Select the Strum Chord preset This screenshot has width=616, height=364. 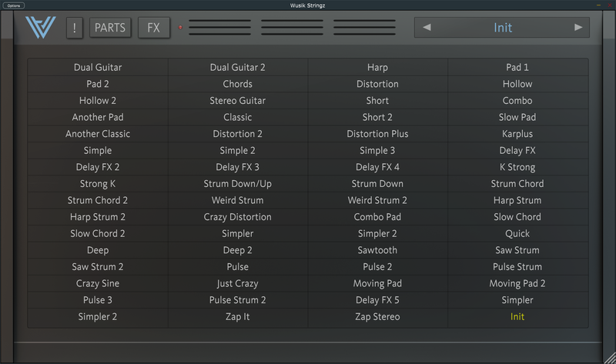click(x=517, y=183)
